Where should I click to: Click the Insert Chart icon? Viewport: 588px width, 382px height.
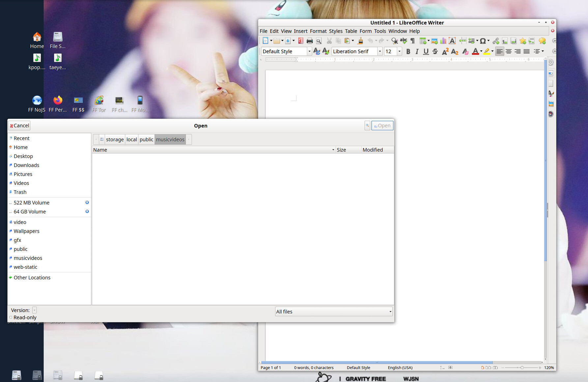point(443,41)
